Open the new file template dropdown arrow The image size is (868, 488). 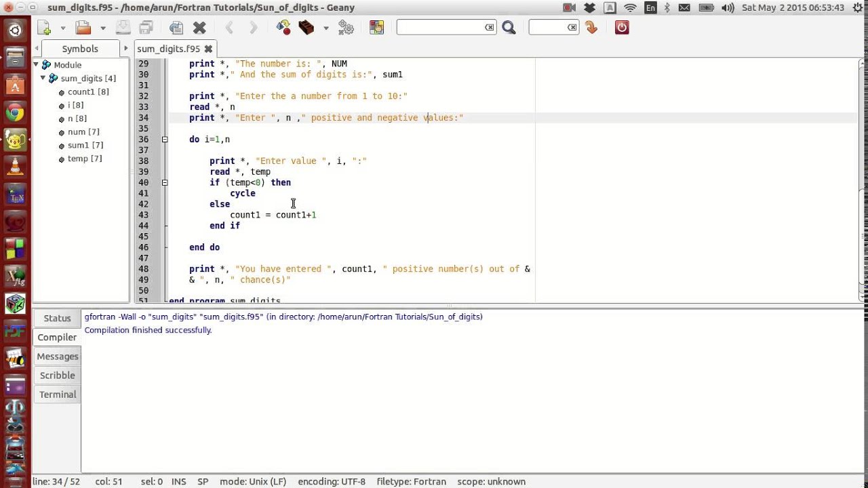coord(62,28)
